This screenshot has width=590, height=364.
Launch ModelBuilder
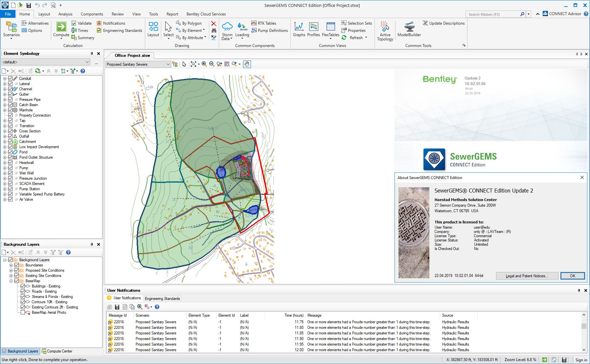click(409, 29)
